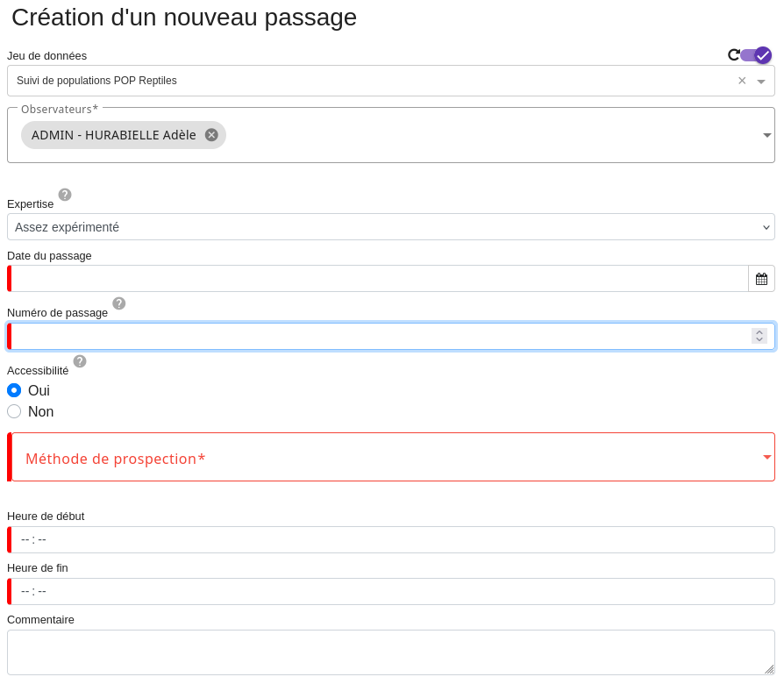Toggle the purple switch next to the refresh icon
This screenshot has height=684, width=784.
[x=756, y=55]
